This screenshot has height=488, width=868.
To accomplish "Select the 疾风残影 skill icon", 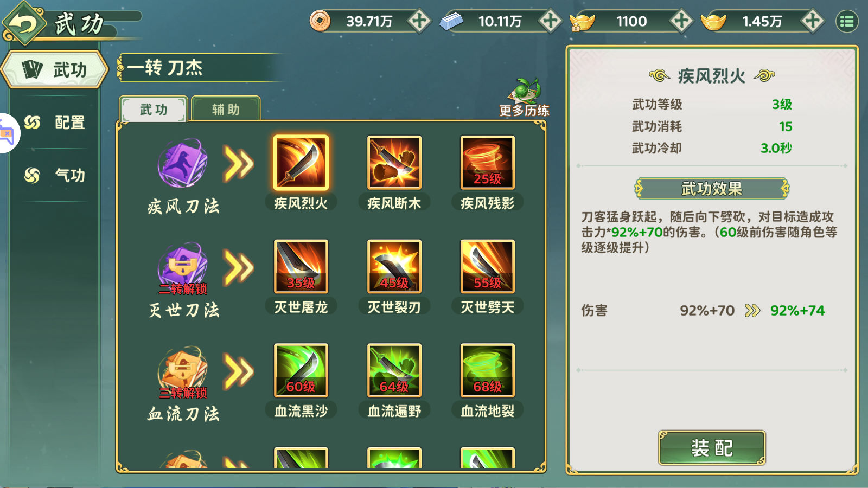I will [x=488, y=163].
